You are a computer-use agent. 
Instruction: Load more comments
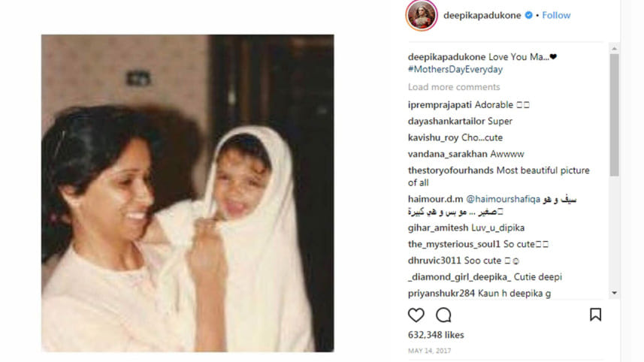pos(454,87)
